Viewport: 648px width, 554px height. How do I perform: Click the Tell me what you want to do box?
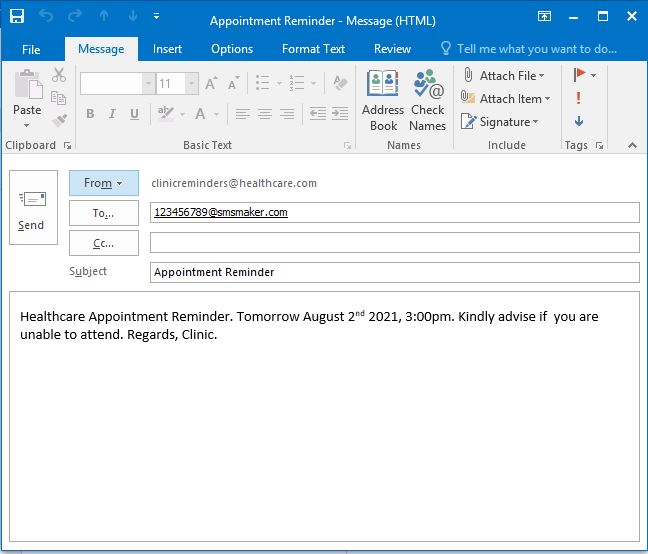click(x=529, y=49)
